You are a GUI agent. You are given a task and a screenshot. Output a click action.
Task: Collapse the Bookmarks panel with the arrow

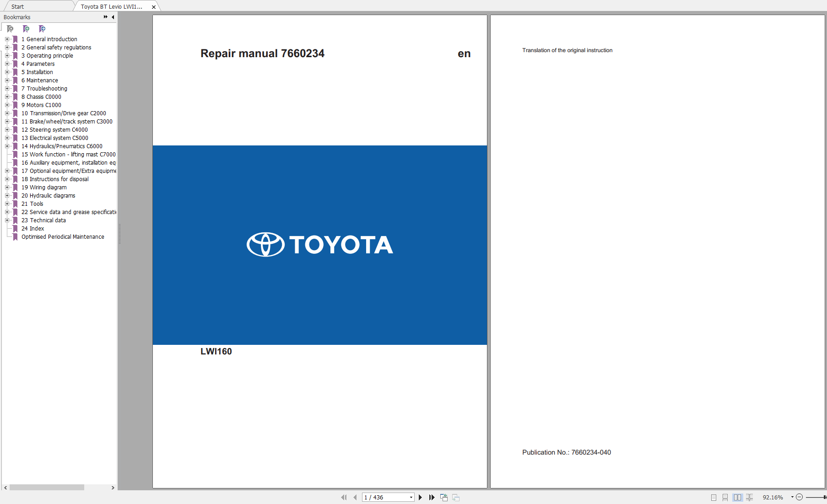[x=113, y=17]
